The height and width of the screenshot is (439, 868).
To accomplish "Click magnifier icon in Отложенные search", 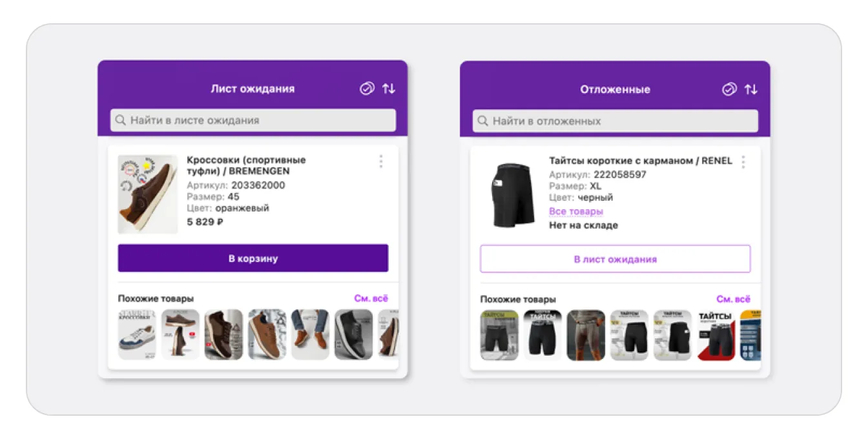I will point(482,121).
